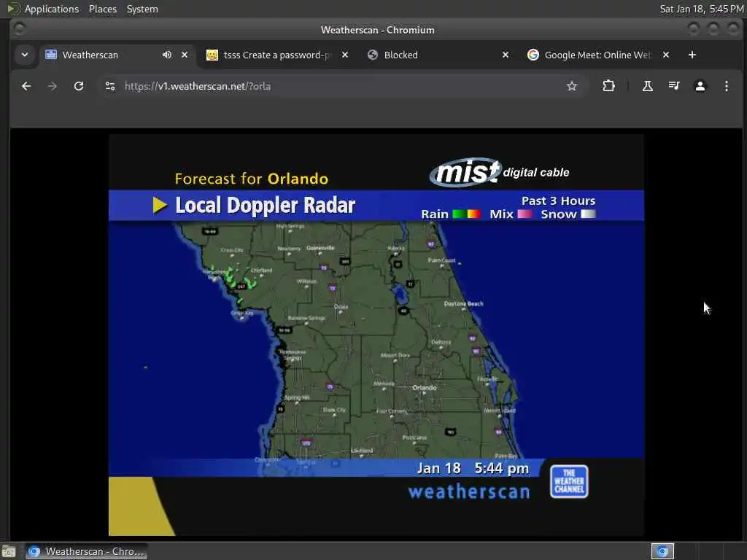Close the Google Meet tab
747x560 pixels.
click(666, 55)
